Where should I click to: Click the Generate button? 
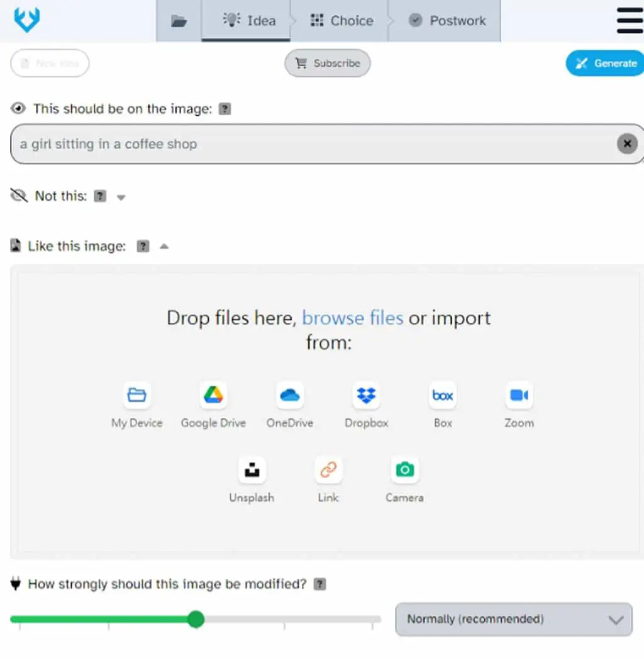605,64
